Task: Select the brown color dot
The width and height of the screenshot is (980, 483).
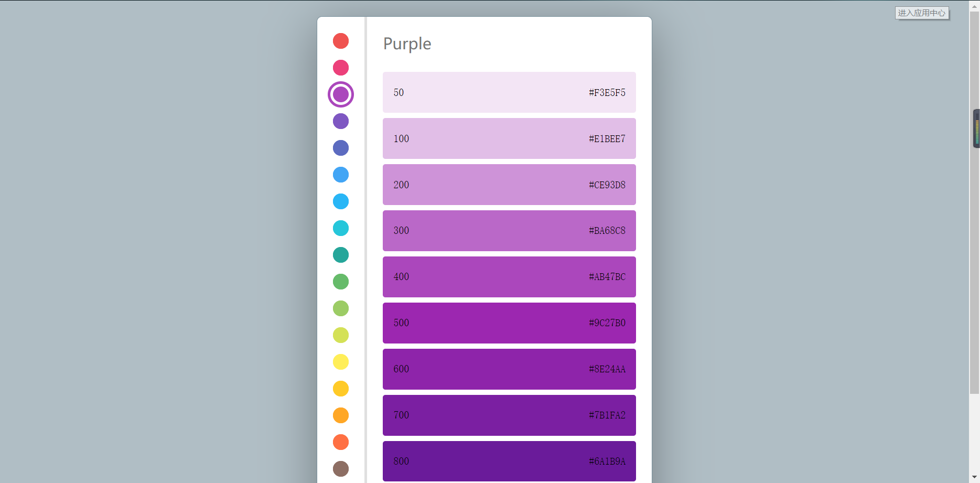Action: 341,469
